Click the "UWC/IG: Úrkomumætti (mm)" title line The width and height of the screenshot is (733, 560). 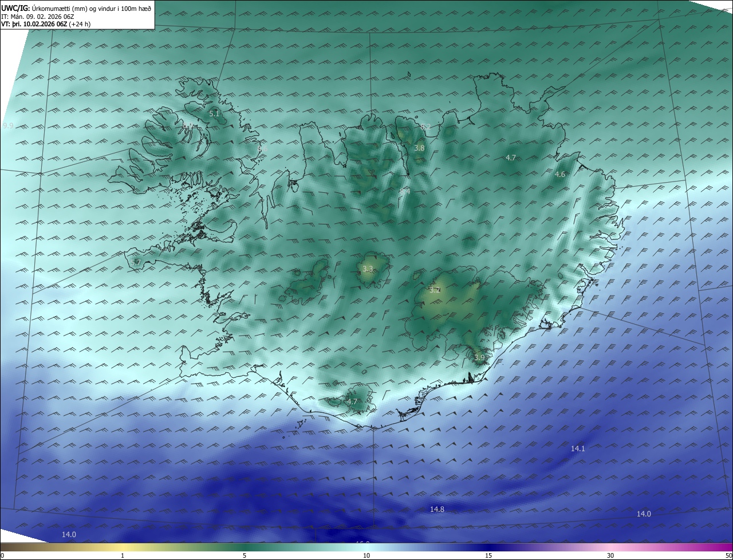click(76, 9)
